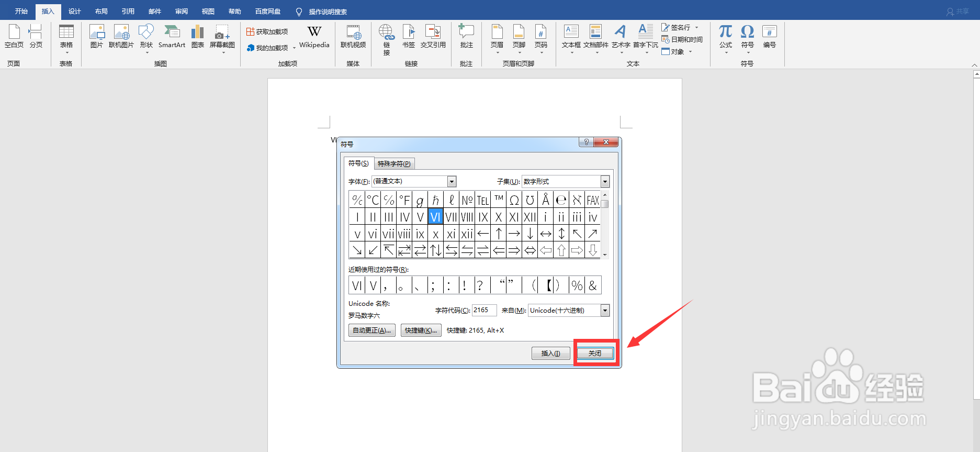Open the 百度网盘 tab

click(268, 12)
